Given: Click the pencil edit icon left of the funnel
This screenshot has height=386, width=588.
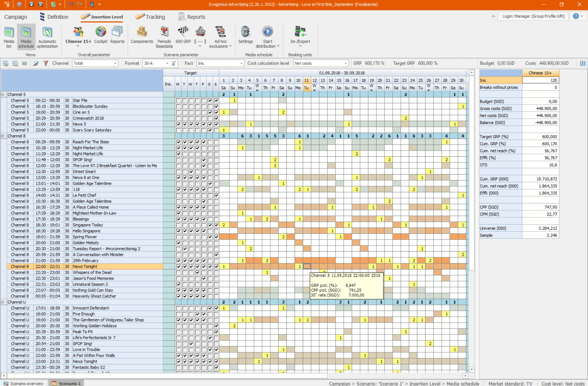Looking at the screenshot, I should [x=36, y=63].
